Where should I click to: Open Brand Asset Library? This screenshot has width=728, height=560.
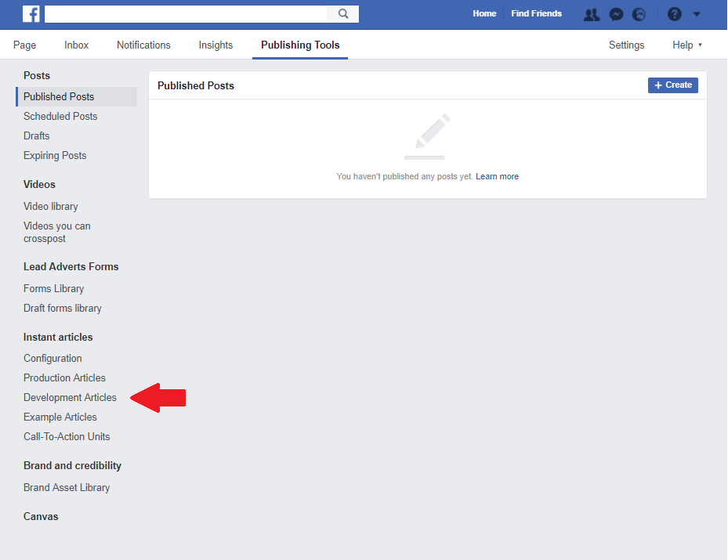click(x=67, y=488)
